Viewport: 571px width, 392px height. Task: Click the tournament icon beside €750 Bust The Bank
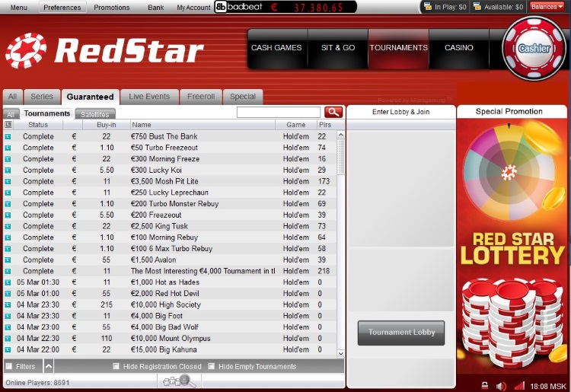[8, 137]
